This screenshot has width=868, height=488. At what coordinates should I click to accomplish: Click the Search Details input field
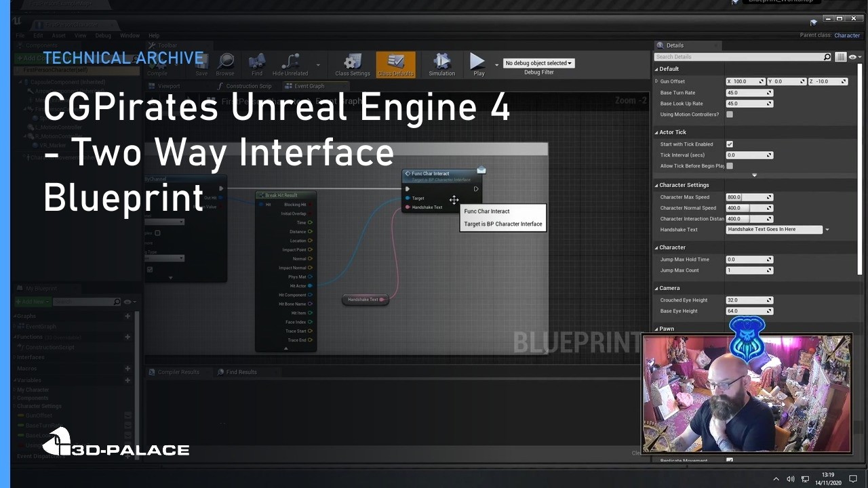[x=738, y=57]
